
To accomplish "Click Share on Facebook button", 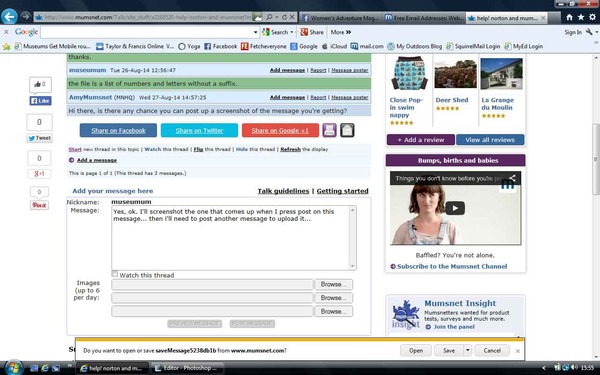I will (118, 130).
